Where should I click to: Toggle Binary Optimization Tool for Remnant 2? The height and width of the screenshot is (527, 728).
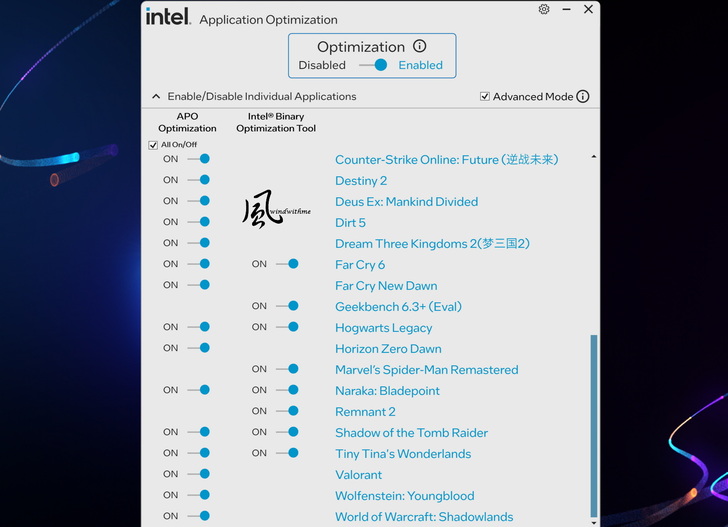click(287, 411)
